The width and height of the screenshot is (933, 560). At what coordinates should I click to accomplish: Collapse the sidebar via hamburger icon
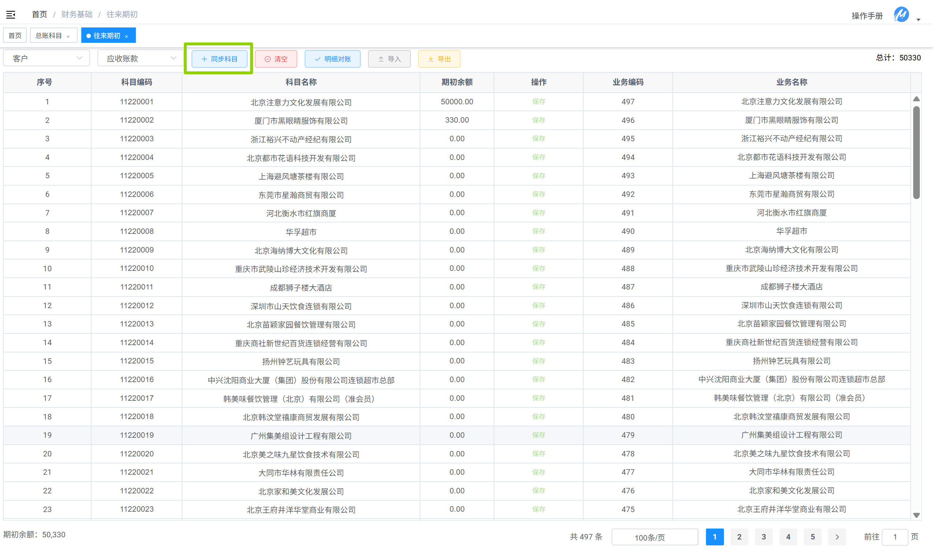click(x=11, y=15)
